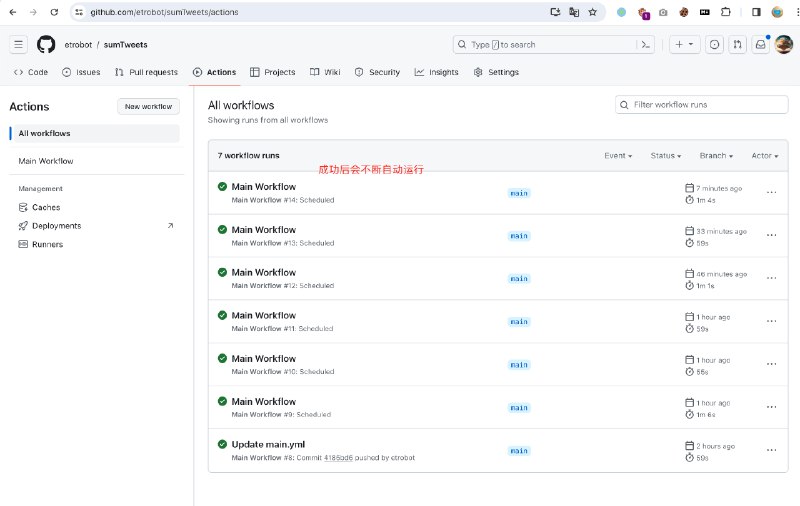Open the Main Workflow #12 run title
This screenshot has width=800, height=506.
(264, 272)
